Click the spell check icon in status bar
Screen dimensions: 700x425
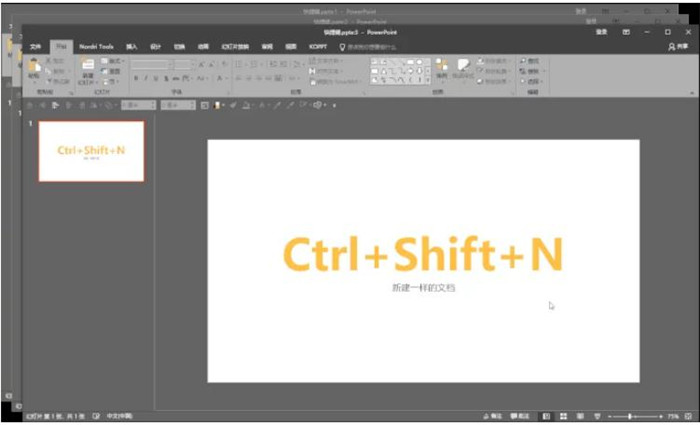point(96,416)
